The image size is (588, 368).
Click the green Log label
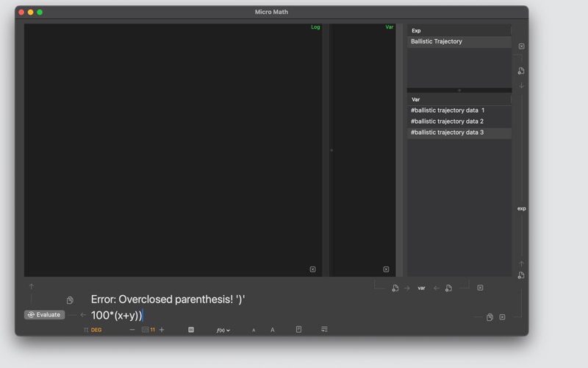tap(315, 27)
